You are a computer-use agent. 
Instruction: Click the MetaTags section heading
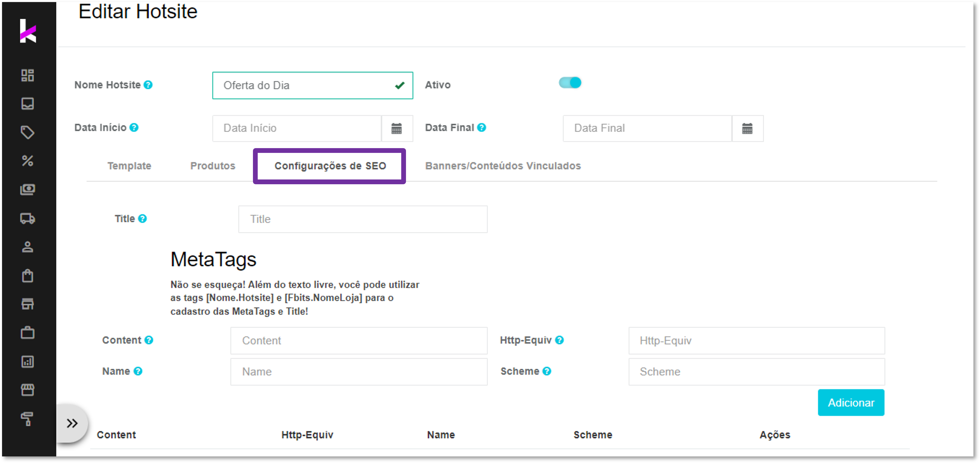pos(213,259)
